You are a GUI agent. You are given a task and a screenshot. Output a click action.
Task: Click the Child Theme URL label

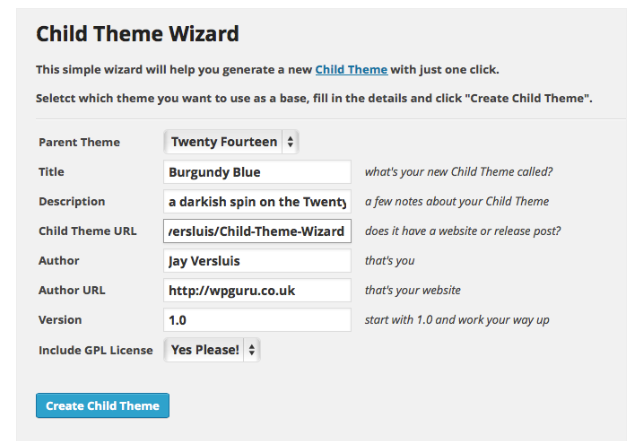(88, 231)
